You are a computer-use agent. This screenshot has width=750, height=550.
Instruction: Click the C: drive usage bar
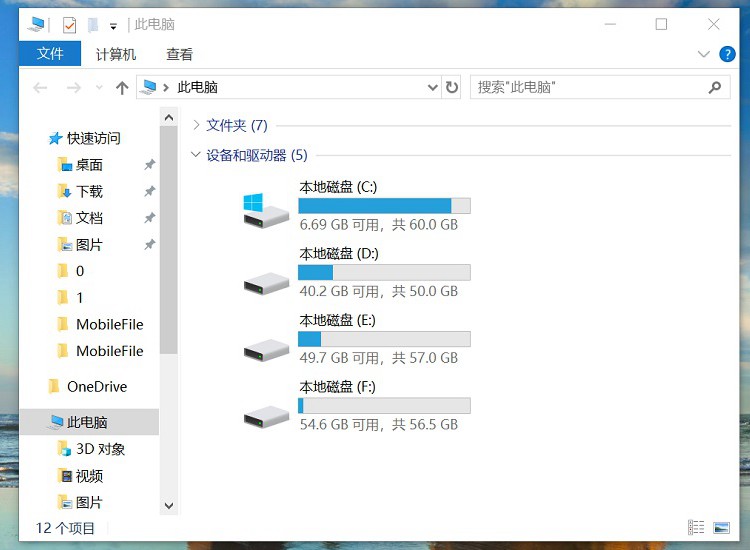[384, 206]
